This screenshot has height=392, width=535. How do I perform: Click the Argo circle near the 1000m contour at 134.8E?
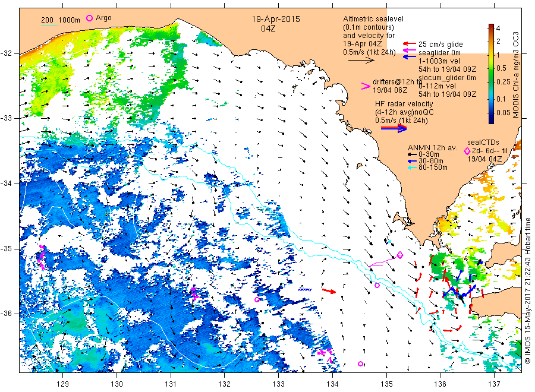pyautogui.click(x=377, y=285)
